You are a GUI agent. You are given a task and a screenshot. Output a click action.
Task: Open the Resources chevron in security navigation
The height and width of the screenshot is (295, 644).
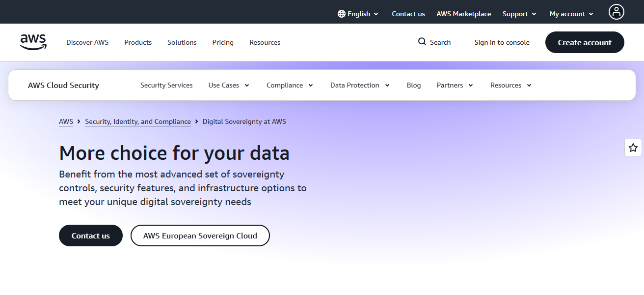point(529,85)
